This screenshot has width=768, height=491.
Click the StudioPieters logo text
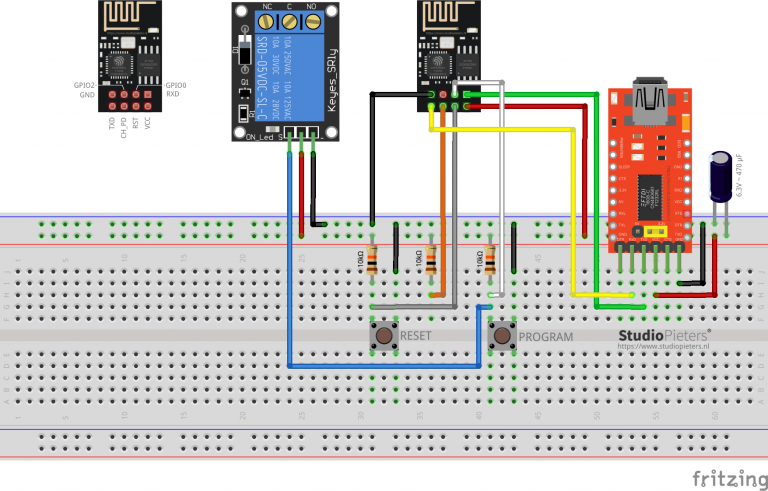[x=664, y=335]
